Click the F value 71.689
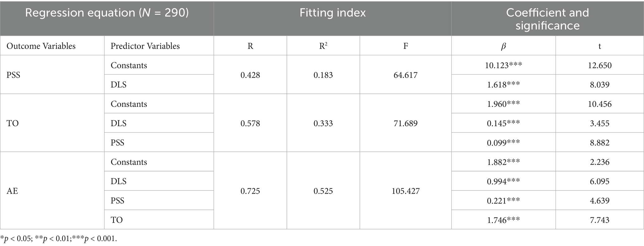Screen dimensions: 644x246 click(405, 123)
